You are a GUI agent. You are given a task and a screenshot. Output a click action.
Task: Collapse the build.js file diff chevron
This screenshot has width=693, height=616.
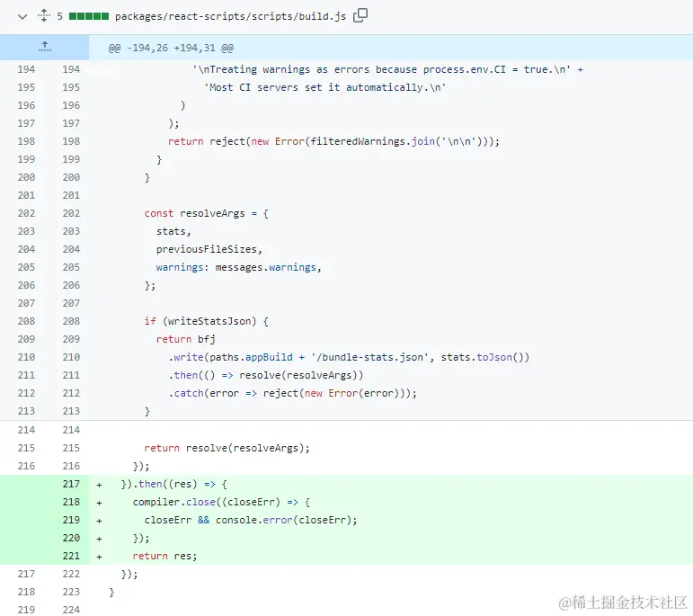pyautogui.click(x=22, y=17)
